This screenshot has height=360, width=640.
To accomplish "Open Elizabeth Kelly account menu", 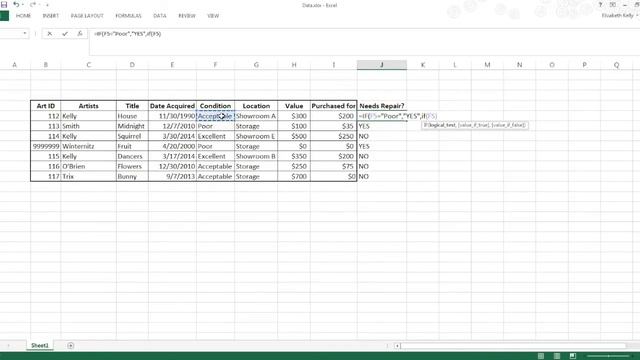I will click(620, 16).
